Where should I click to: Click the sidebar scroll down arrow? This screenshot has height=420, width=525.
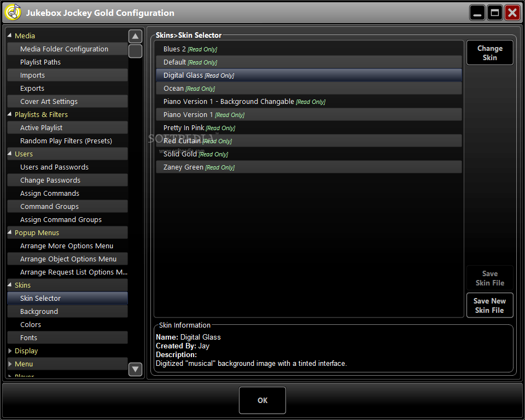(x=135, y=369)
